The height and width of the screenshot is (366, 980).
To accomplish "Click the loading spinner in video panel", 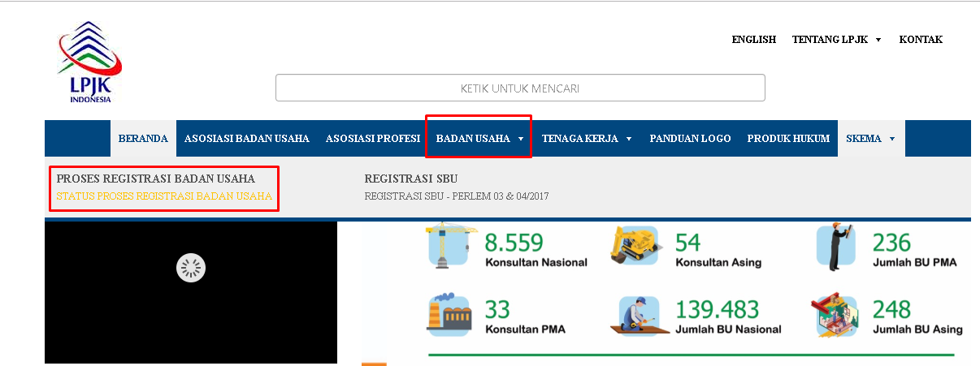I will click(191, 268).
